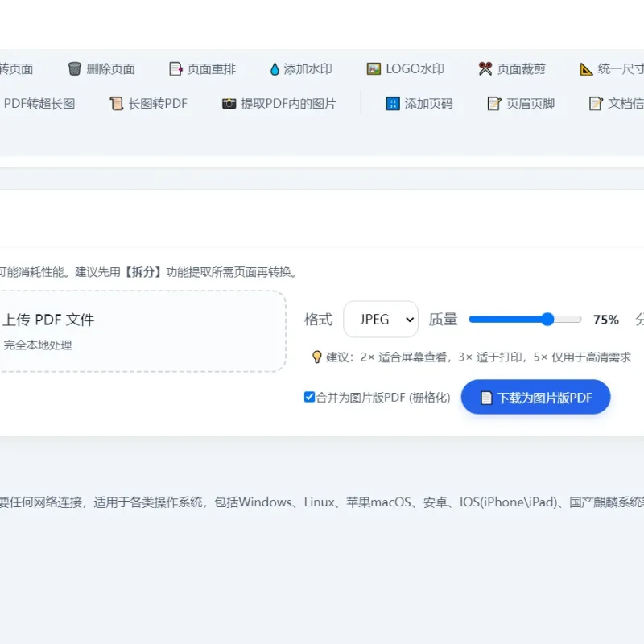
Task: Click the lightbulb icon beside 建议
Action: click(x=316, y=357)
